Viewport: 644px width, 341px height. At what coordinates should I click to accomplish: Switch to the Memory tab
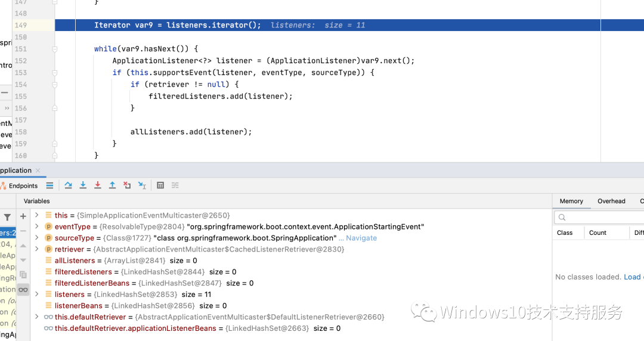point(571,201)
